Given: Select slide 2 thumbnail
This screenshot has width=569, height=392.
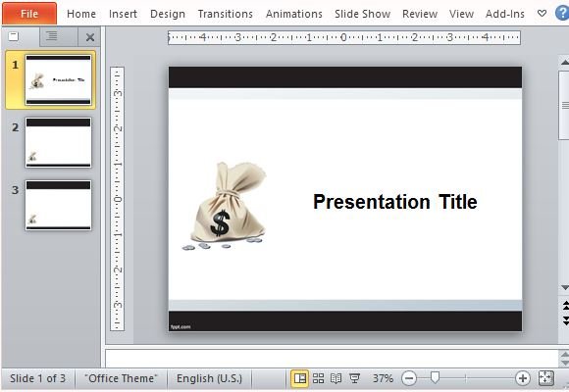Looking at the screenshot, I should 58,142.
